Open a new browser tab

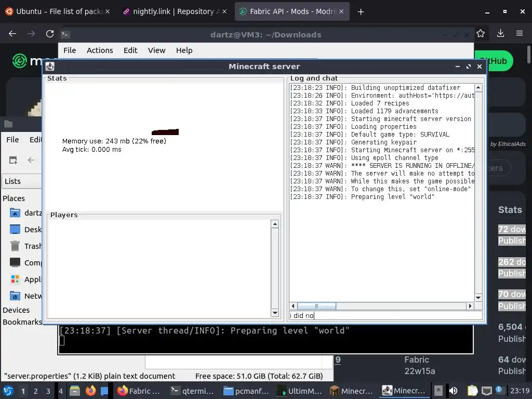361,12
